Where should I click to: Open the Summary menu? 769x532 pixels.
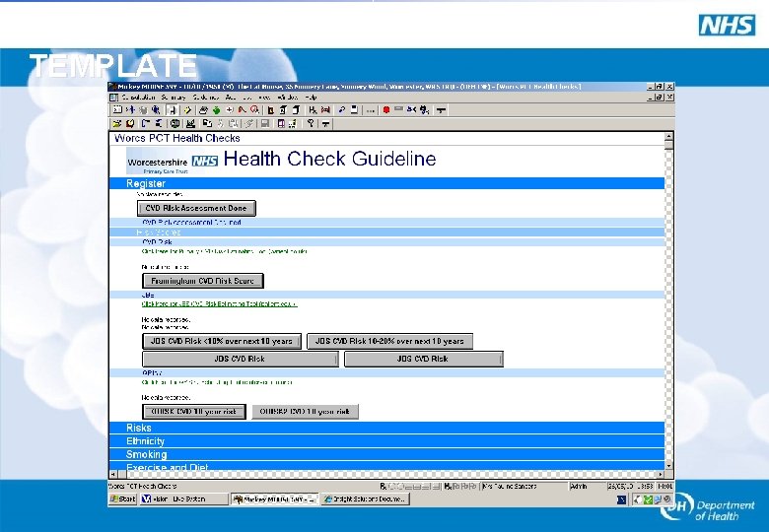(x=174, y=97)
